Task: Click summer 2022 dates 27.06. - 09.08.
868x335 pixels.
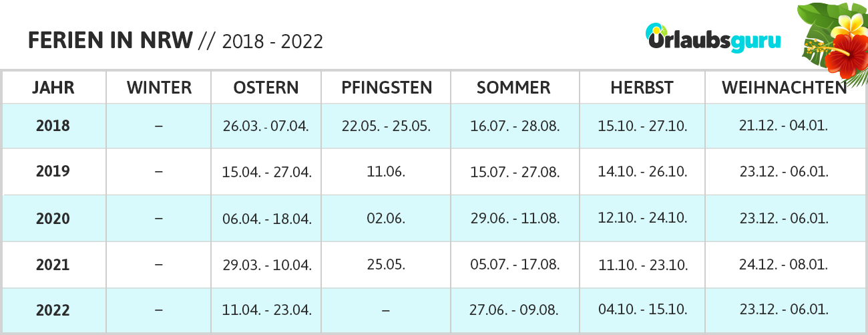Action: (514, 311)
